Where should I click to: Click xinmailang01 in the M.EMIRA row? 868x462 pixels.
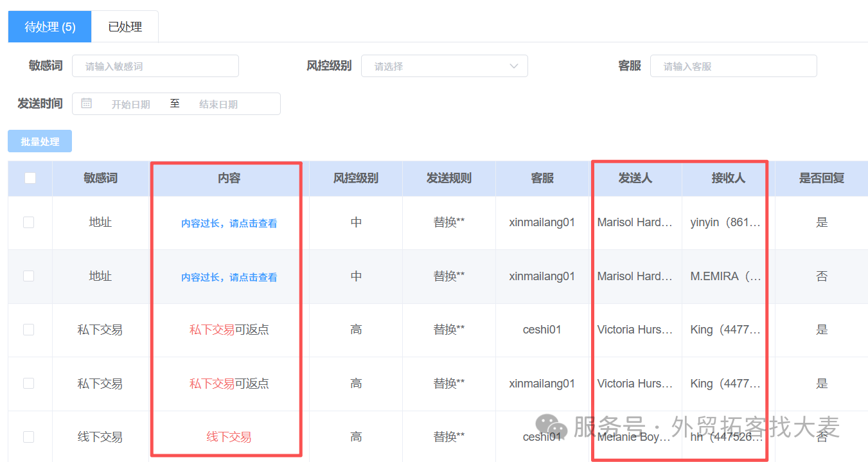pyautogui.click(x=542, y=276)
